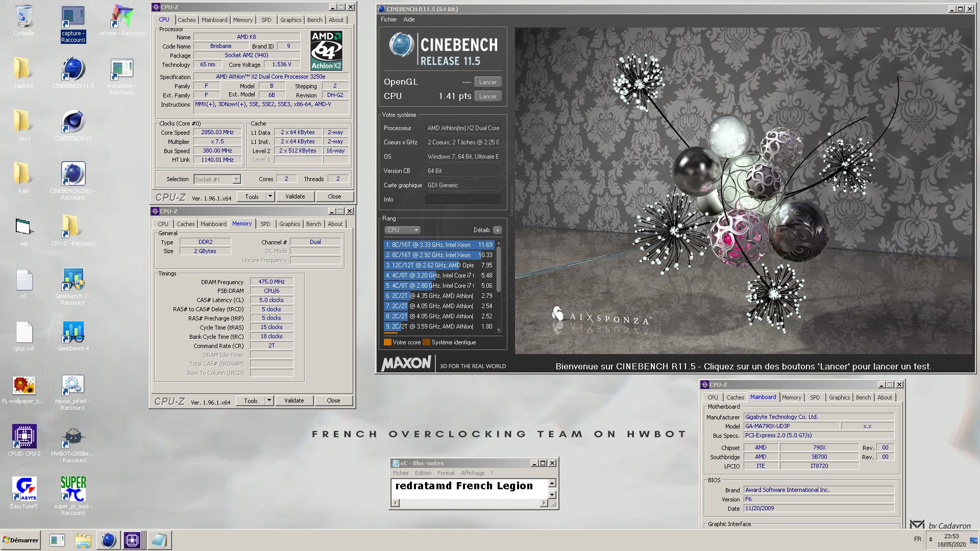Open the Format menu in Bloc-notes

tap(446, 473)
